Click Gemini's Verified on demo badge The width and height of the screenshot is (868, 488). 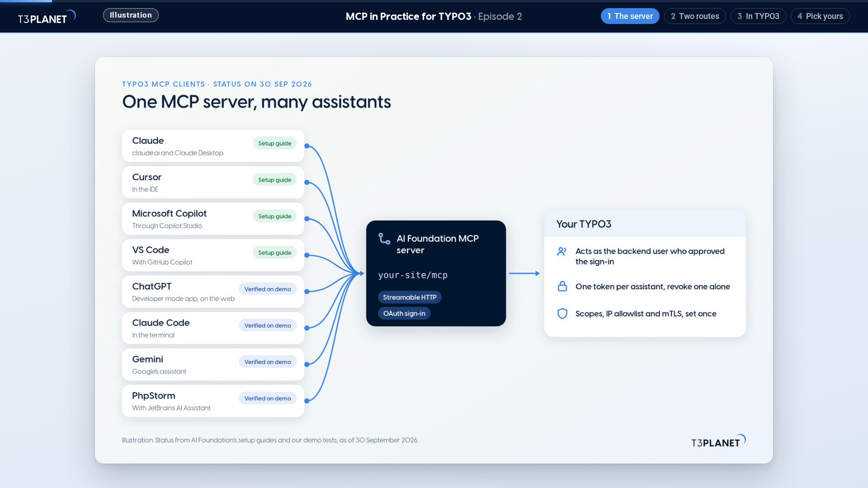point(268,362)
